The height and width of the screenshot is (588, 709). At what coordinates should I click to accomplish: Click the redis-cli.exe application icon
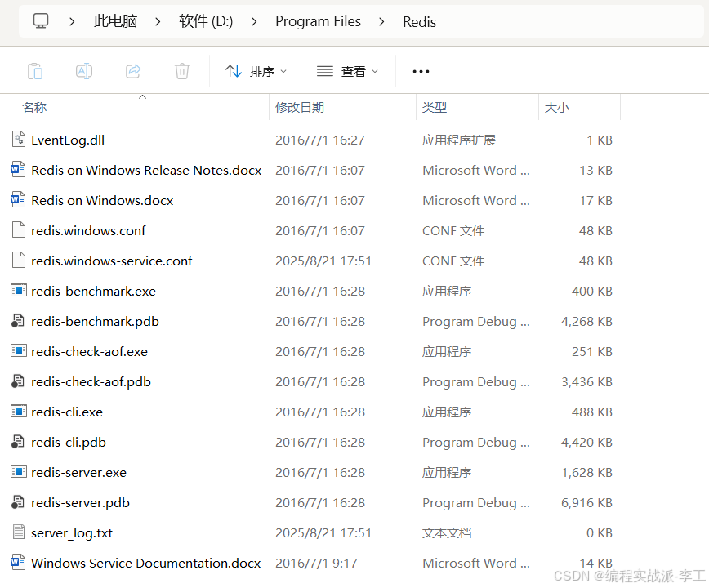[19, 412]
